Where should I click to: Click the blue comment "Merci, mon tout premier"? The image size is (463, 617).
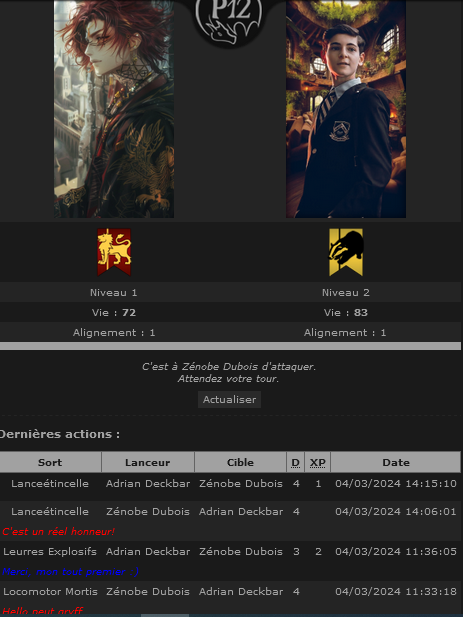[x=70, y=571]
